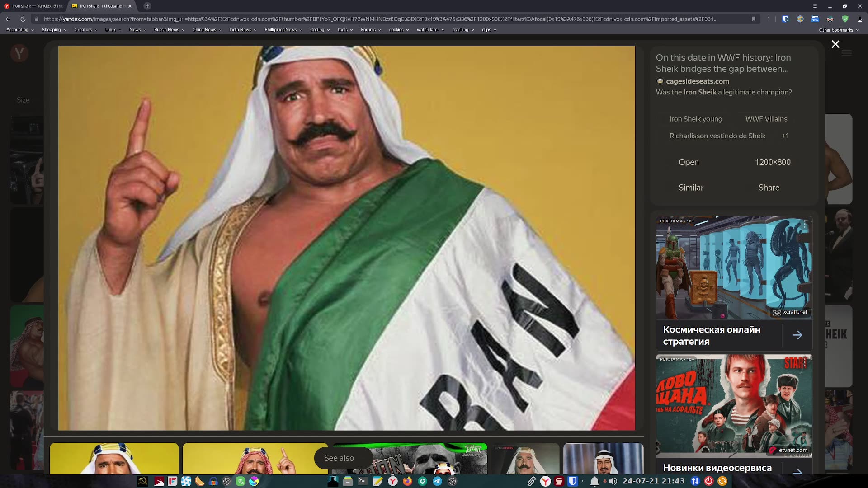This screenshot has width=868, height=488.
Task: Open a new tab with the plus button
Action: coord(147,6)
